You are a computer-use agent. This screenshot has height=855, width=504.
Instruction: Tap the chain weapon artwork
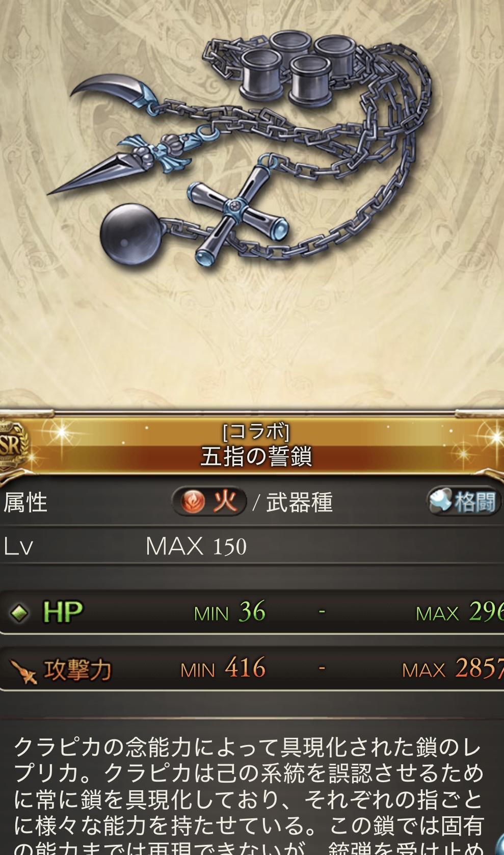click(240, 148)
